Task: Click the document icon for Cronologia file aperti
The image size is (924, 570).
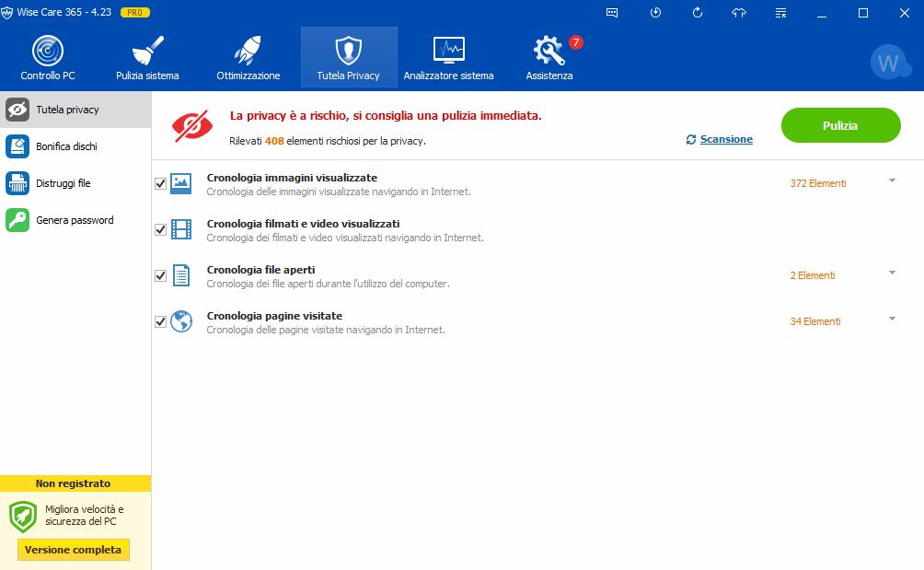Action: point(181,275)
